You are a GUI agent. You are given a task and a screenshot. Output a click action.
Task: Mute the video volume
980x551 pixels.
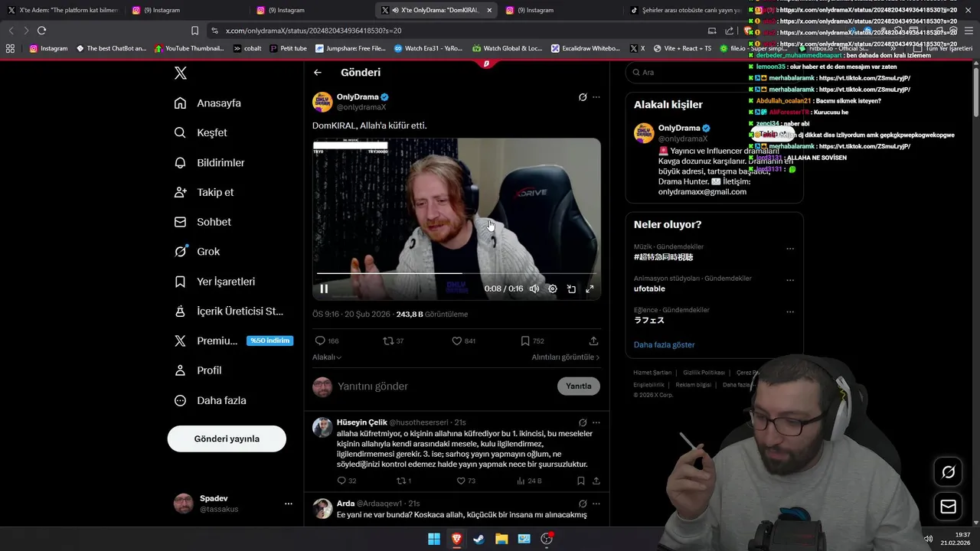(534, 289)
